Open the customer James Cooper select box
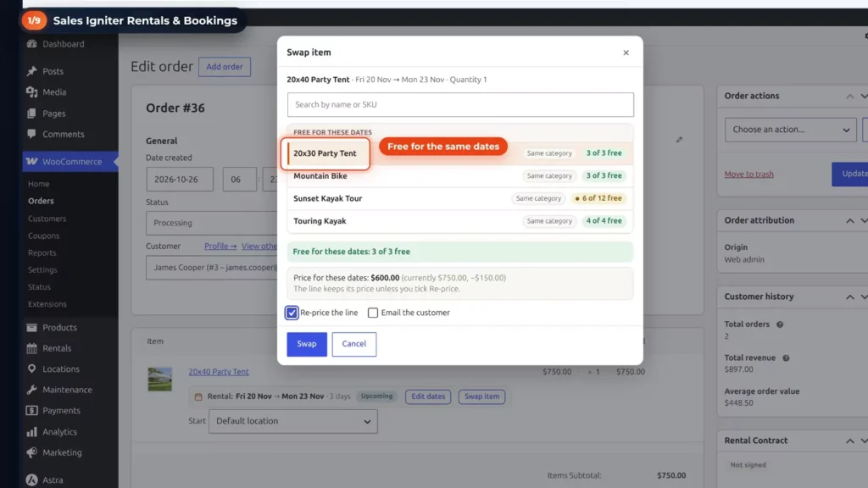This screenshot has height=488, width=868. pos(211,268)
